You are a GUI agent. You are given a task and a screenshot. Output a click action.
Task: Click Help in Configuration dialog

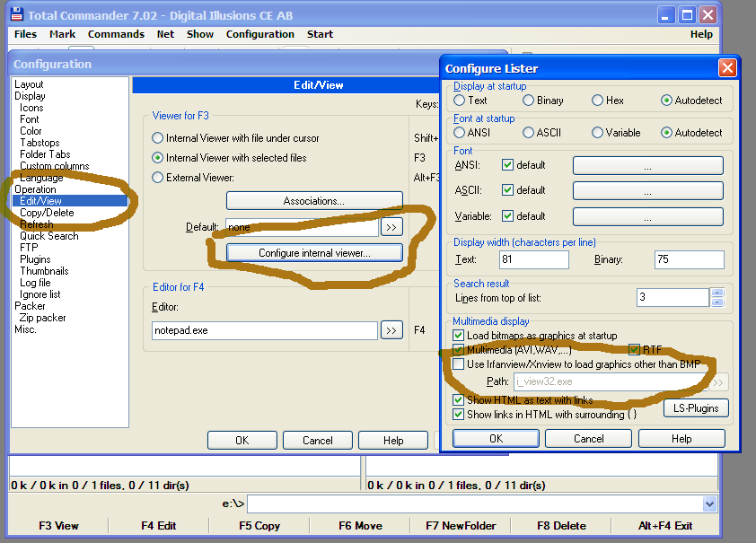point(393,441)
